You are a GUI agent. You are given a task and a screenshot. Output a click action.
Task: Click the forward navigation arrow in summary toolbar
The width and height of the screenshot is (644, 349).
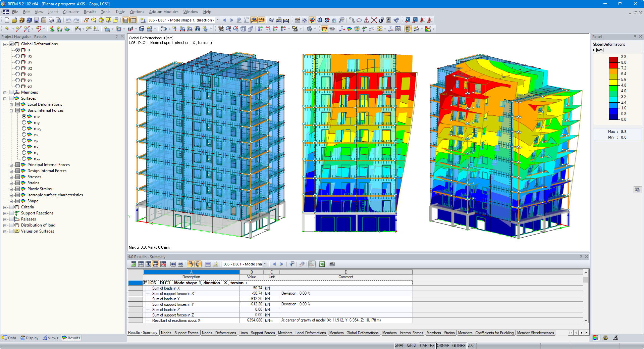(x=282, y=264)
